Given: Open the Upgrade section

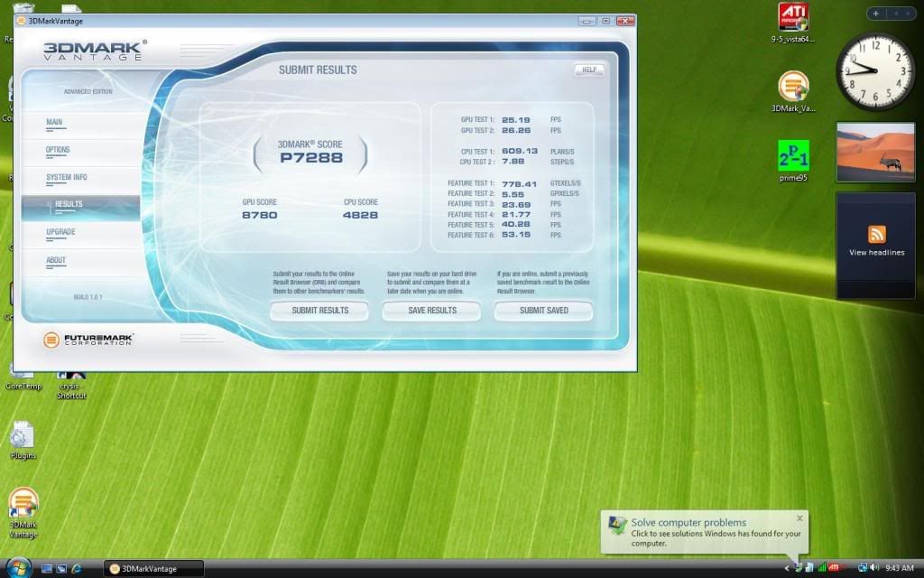Looking at the screenshot, I should pos(60,232).
